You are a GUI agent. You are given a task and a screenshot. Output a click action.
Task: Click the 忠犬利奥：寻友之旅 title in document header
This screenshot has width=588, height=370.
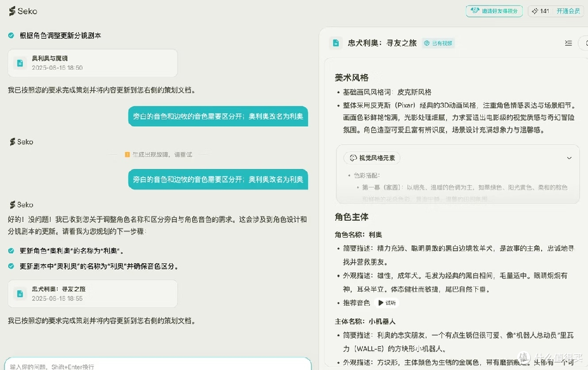[x=382, y=43]
